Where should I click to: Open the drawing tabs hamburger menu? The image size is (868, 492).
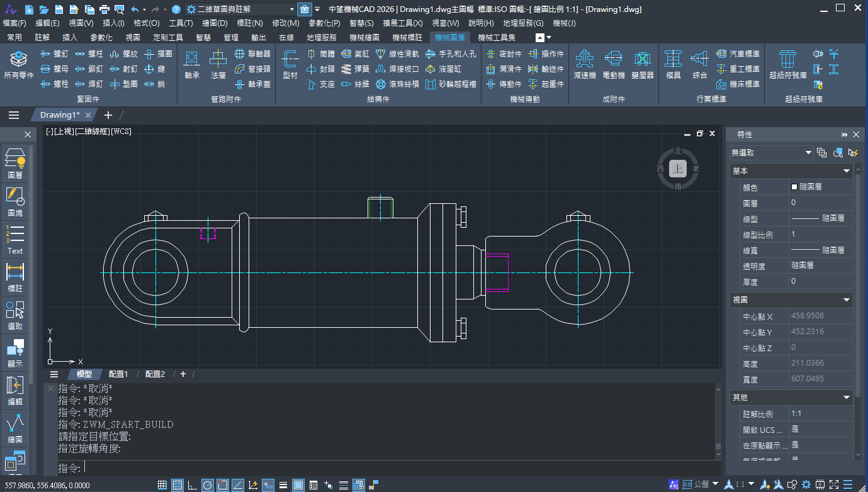[14, 115]
